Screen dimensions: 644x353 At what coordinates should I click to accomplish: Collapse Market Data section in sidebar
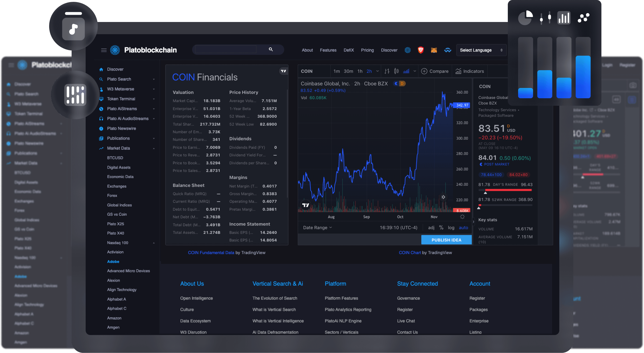[x=154, y=149]
